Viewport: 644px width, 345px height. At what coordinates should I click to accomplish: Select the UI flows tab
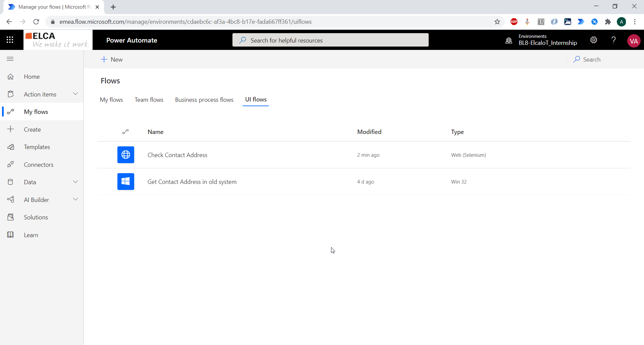(256, 99)
